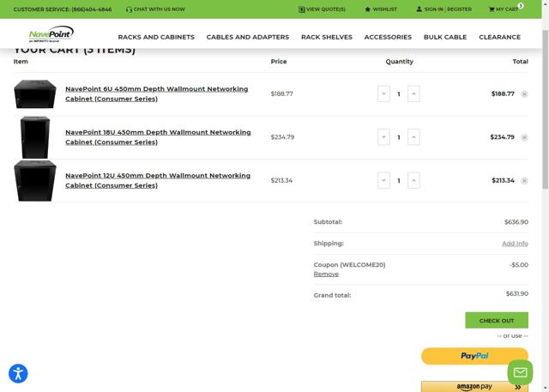Click the customer service phone number
This screenshot has height=392, width=549.
[x=92, y=9]
